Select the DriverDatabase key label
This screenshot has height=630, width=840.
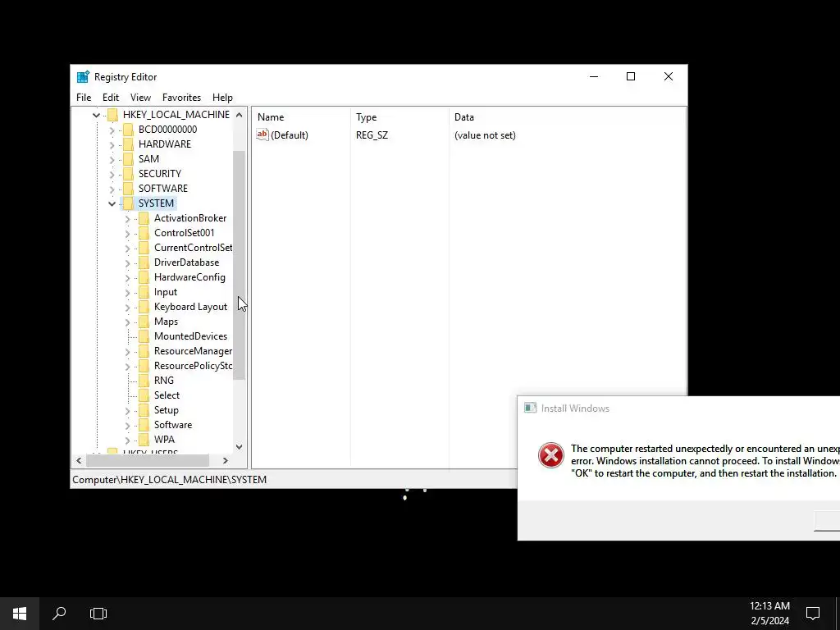[186, 262]
